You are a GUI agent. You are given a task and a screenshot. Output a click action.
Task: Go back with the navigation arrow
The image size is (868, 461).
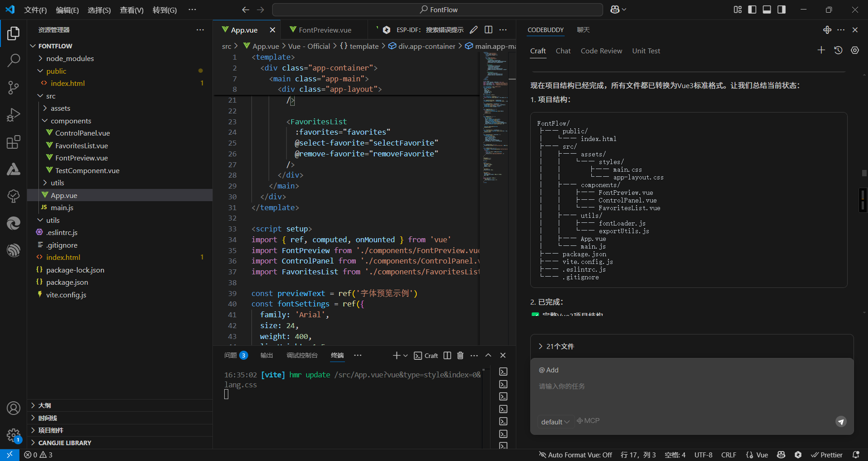(245, 9)
